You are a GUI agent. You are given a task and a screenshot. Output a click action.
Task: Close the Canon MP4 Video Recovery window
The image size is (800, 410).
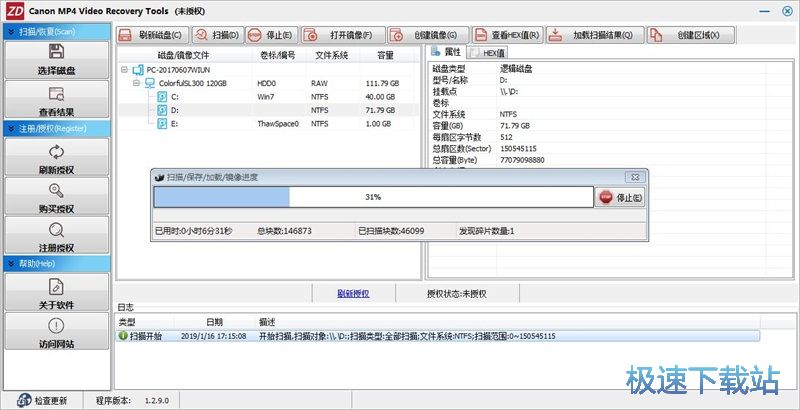(x=787, y=11)
